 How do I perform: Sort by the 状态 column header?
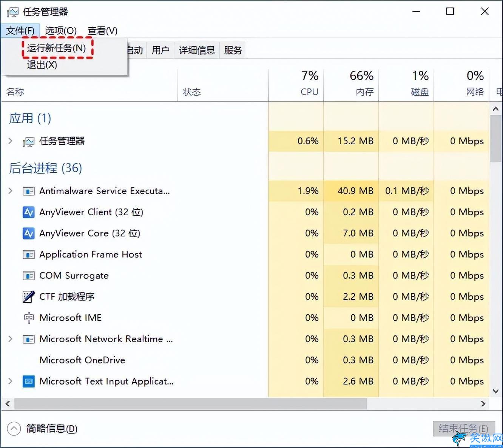pos(223,85)
